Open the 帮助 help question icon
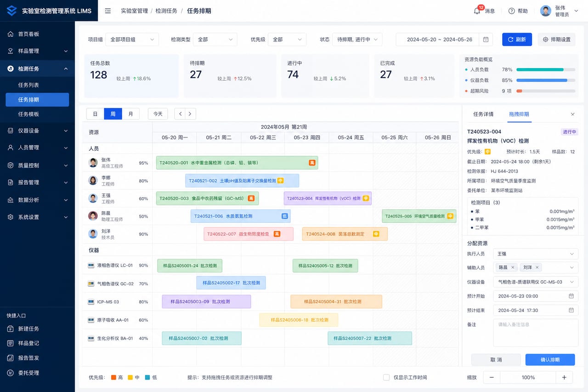 [511, 11]
